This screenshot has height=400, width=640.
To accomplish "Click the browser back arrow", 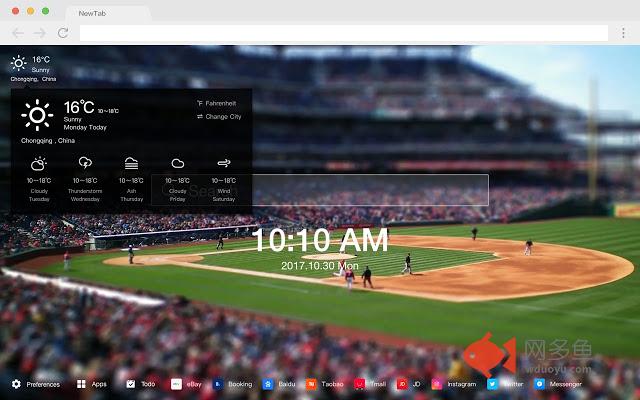I will coord(18,33).
